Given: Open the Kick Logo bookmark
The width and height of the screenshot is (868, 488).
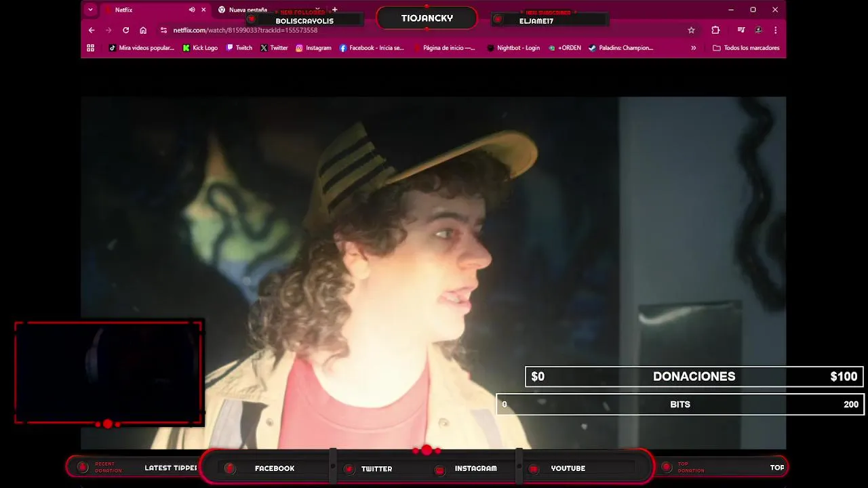Looking at the screenshot, I should (x=200, y=48).
